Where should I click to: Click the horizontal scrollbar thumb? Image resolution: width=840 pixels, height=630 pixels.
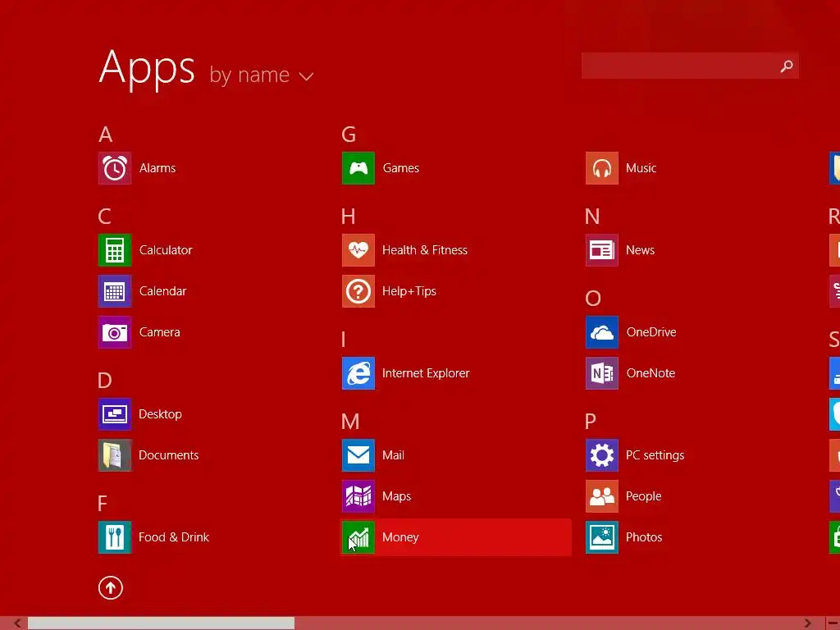(x=161, y=623)
